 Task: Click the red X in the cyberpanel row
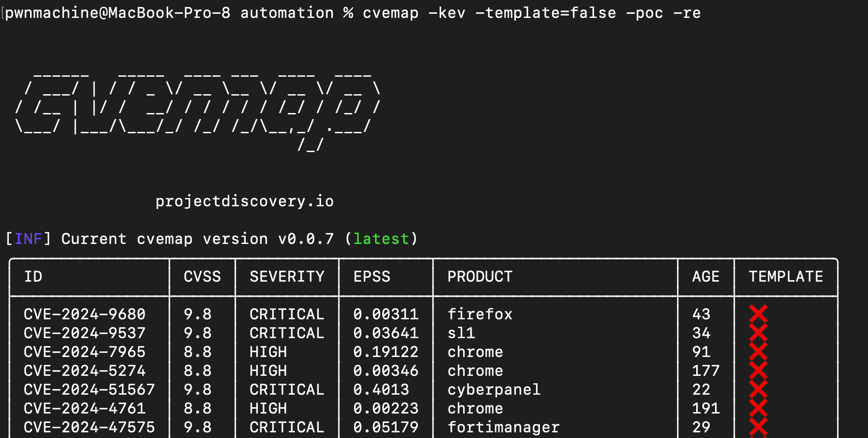[758, 389]
